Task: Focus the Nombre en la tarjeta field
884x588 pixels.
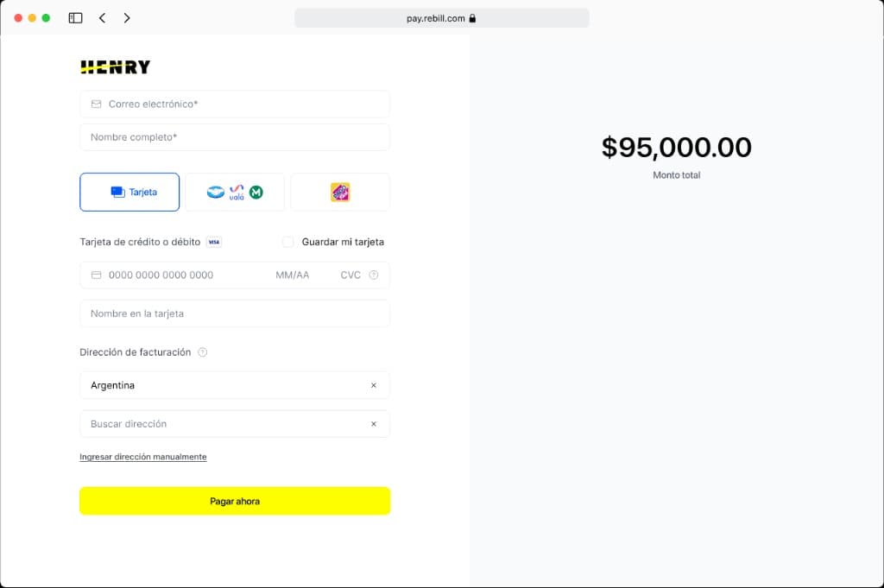Action: [x=235, y=313]
